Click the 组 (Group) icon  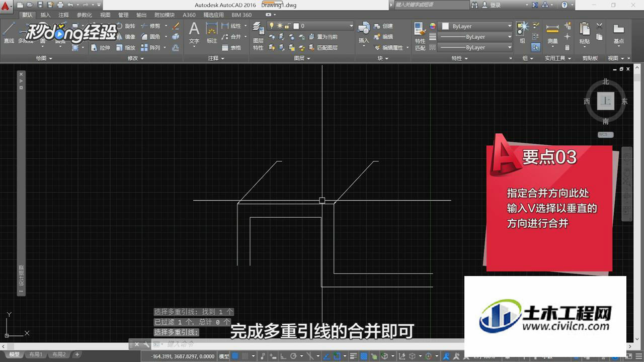coord(523,33)
